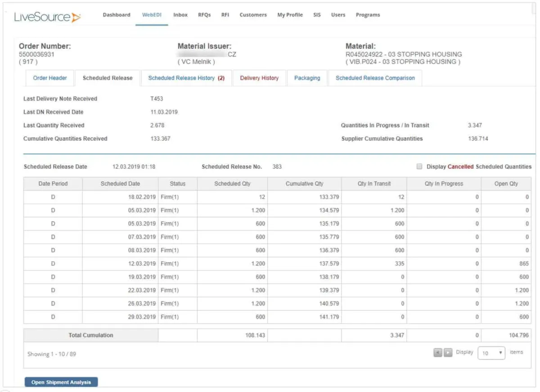The height and width of the screenshot is (392, 540).
Task: Open the Scheduled Release History tab
Action: (x=186, y=78)
